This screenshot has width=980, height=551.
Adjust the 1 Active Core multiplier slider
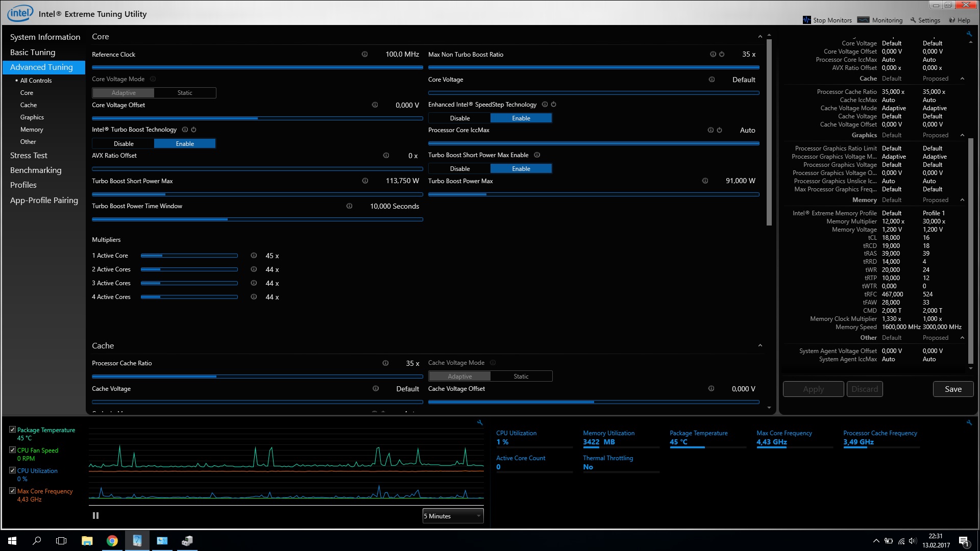(x=189, y=255)
